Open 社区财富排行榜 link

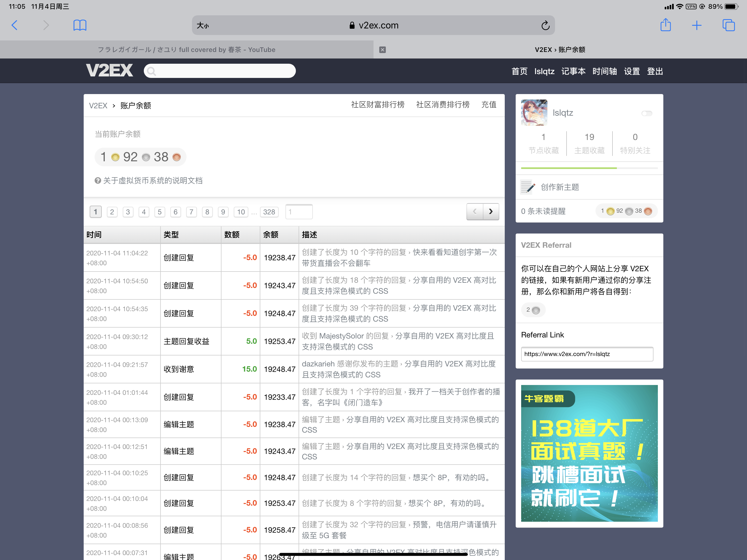(x=378, y=105)
